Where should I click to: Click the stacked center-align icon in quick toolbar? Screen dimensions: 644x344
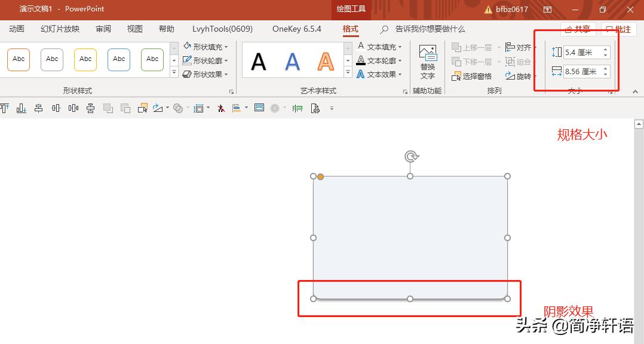pos(90,108)
